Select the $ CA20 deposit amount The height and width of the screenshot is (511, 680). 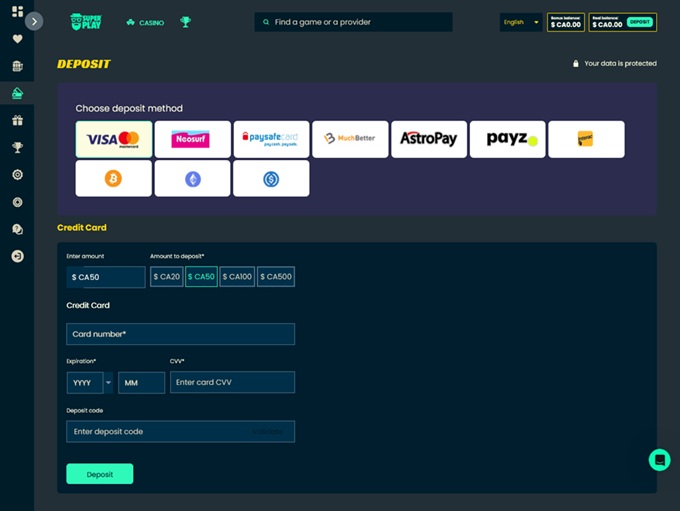(166, 277)
